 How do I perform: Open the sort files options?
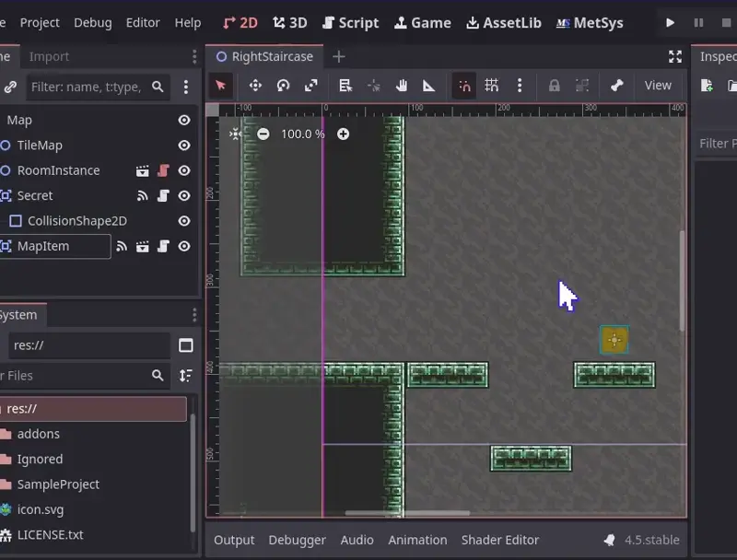point(186,376)
